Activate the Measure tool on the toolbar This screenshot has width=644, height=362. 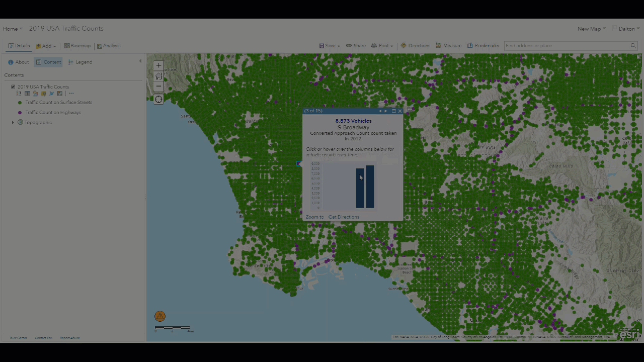(x=449, y=46)
